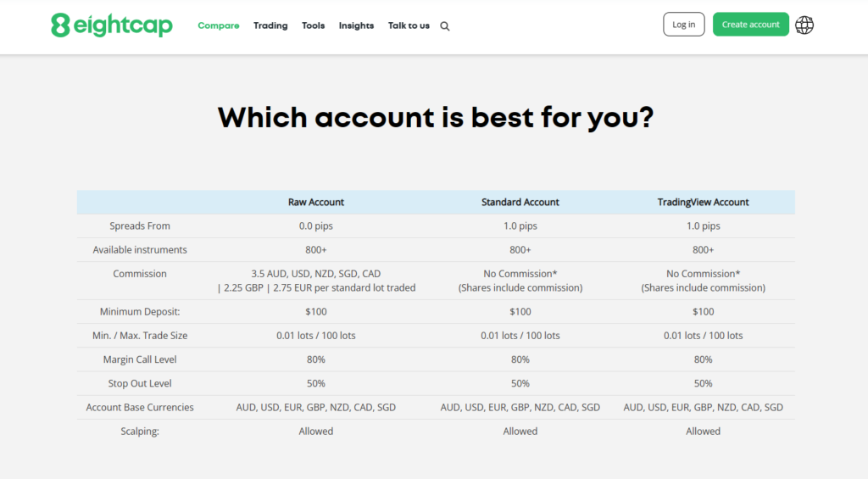Screen dimensions: 868x479
Task: Open the Talk to us menu
Action: coord(409,25)
